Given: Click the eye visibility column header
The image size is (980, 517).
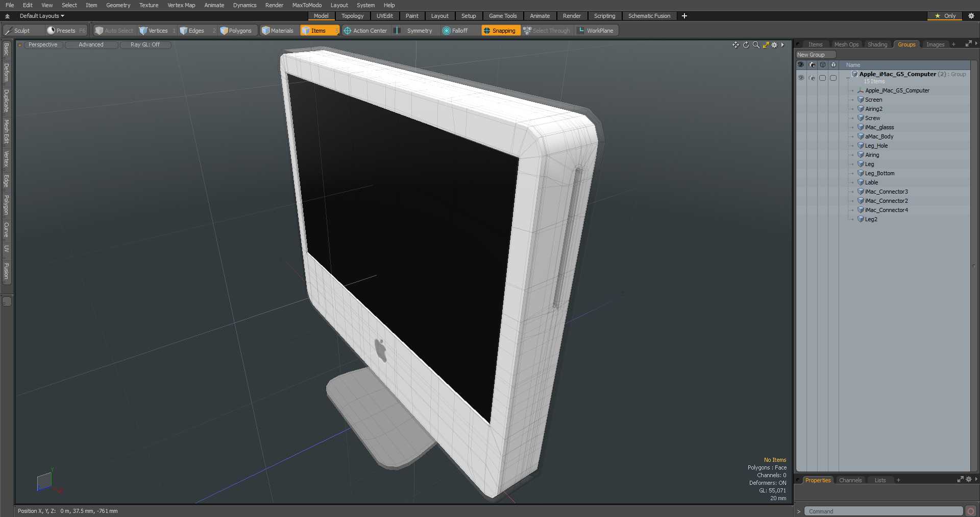Looking at the screenshot, I should coord(800,65).
